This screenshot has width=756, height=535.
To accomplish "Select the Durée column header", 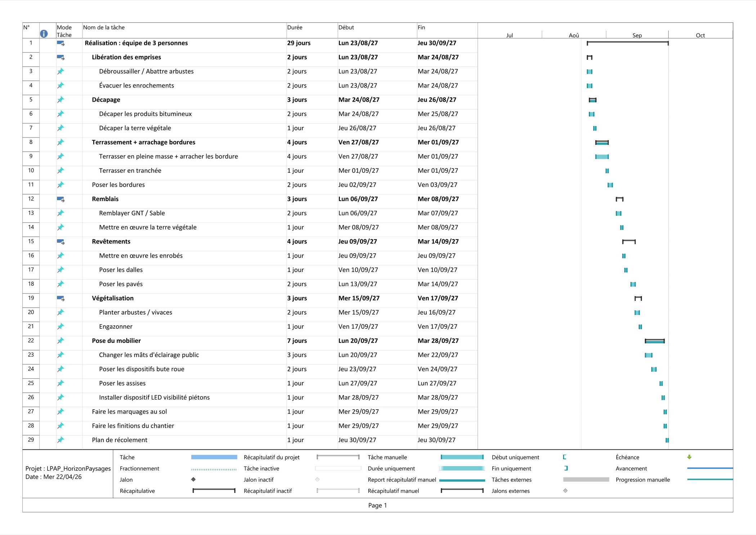I will [312, 31].
